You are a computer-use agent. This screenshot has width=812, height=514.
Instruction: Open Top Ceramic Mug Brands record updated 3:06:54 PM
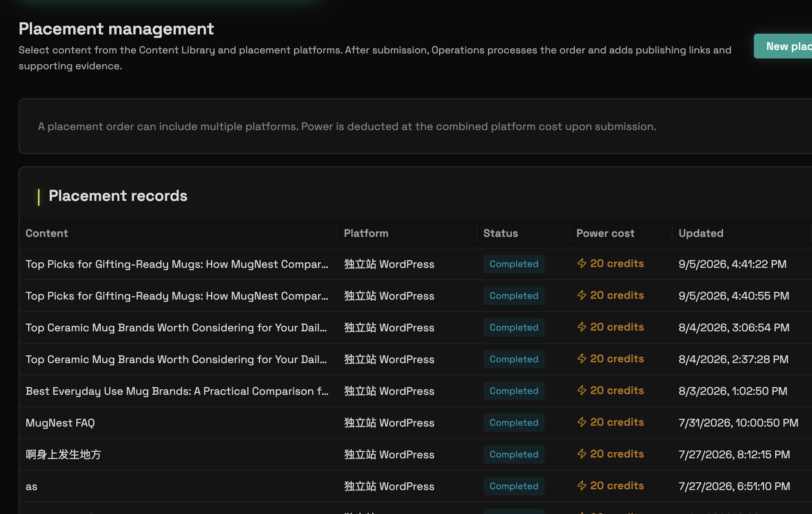pyautogui.click(x=176, y=327)
